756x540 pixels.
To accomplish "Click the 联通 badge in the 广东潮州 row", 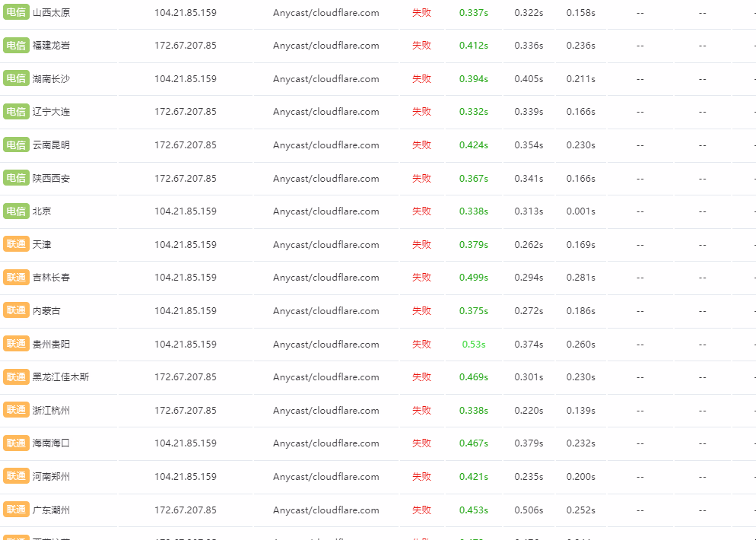I will coord(16,510).
